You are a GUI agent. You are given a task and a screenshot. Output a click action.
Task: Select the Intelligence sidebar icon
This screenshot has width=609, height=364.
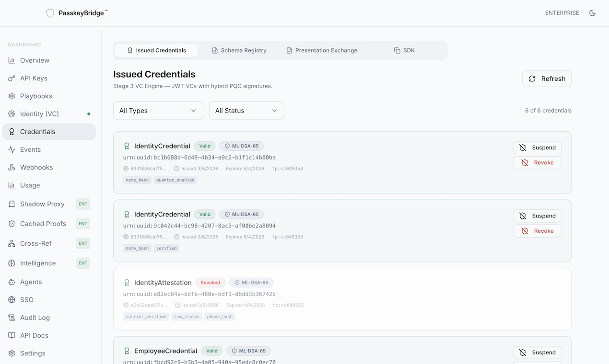[x=11, y=263]
